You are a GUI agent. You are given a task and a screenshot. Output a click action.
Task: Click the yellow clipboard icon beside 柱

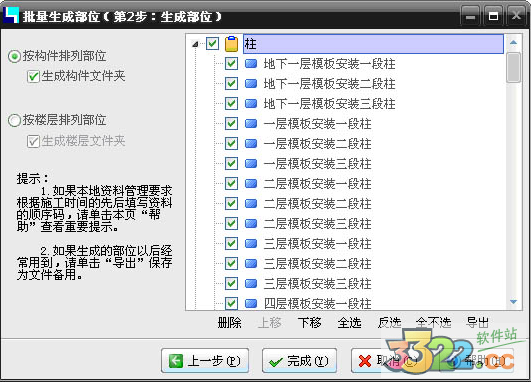(232, 44)
